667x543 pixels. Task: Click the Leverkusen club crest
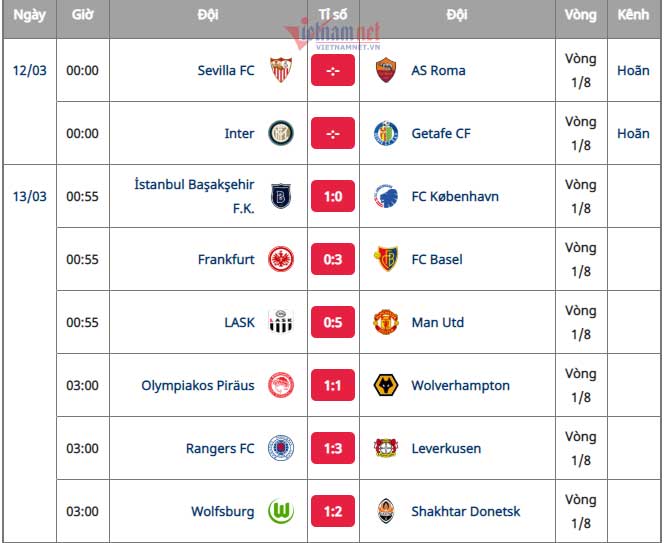[x=385, y=448]
